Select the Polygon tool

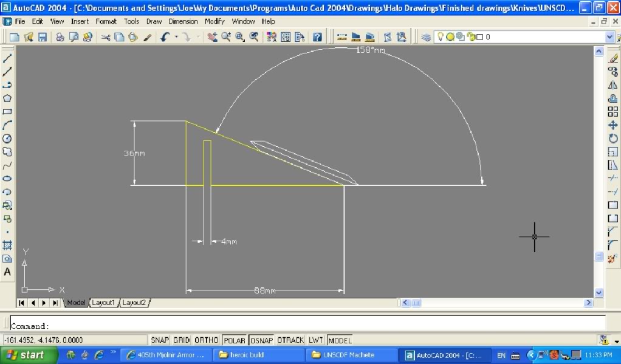click(x=7, y=98)
